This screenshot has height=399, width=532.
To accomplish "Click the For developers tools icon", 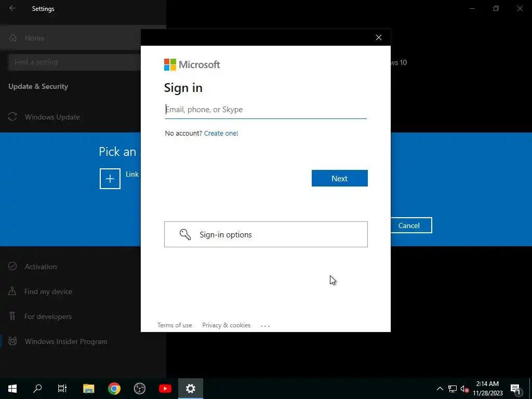I will (x=12, y=316).
